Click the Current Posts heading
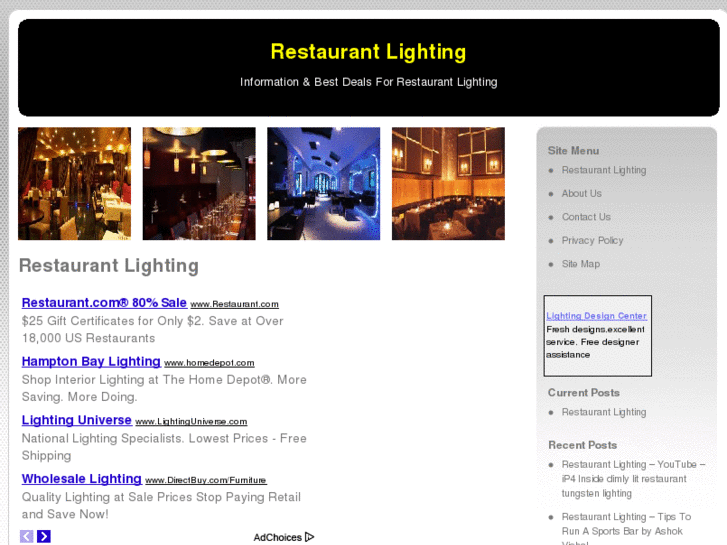The height and width of the screenshot is (545, 727). [x=583, y=393]
